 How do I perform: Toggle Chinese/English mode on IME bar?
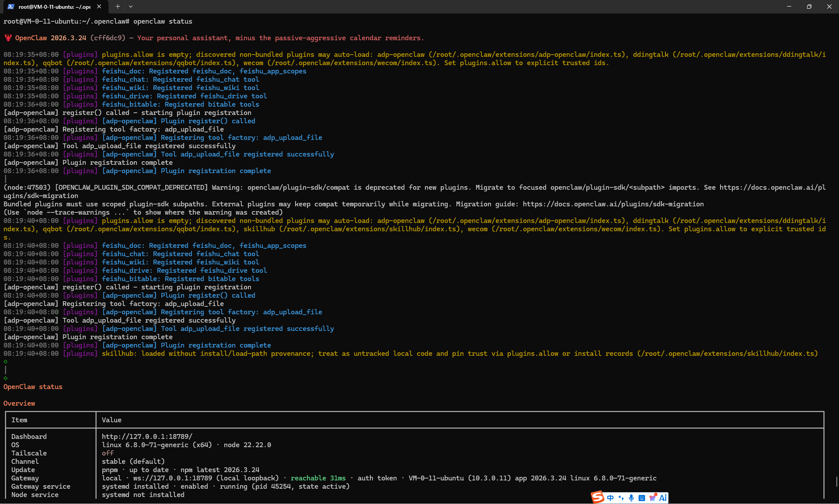[x=610, y=498]
